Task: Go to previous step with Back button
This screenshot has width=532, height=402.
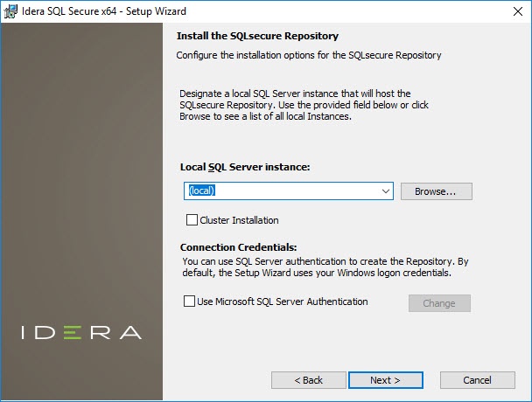Action: (x=308, y=380)
